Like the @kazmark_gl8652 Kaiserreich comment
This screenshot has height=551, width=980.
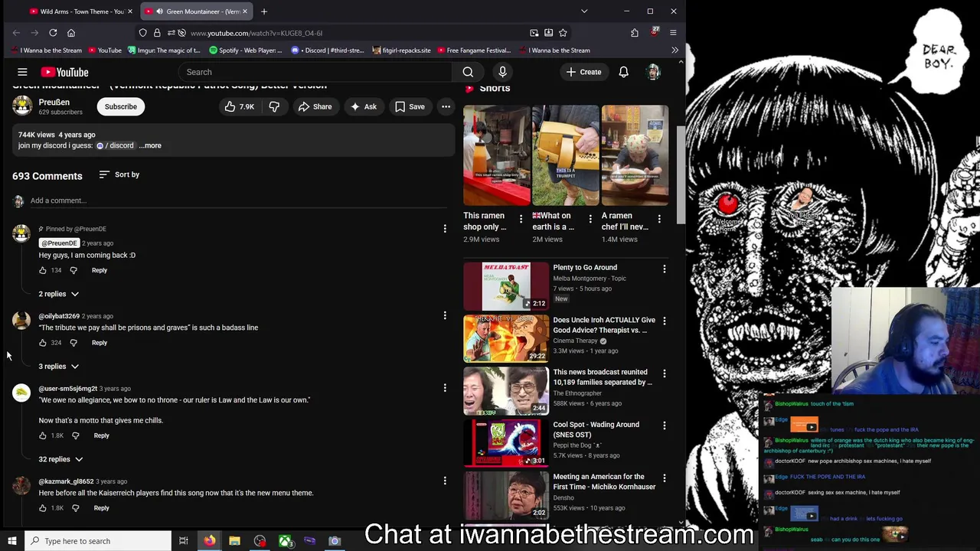tap(43, 508)
